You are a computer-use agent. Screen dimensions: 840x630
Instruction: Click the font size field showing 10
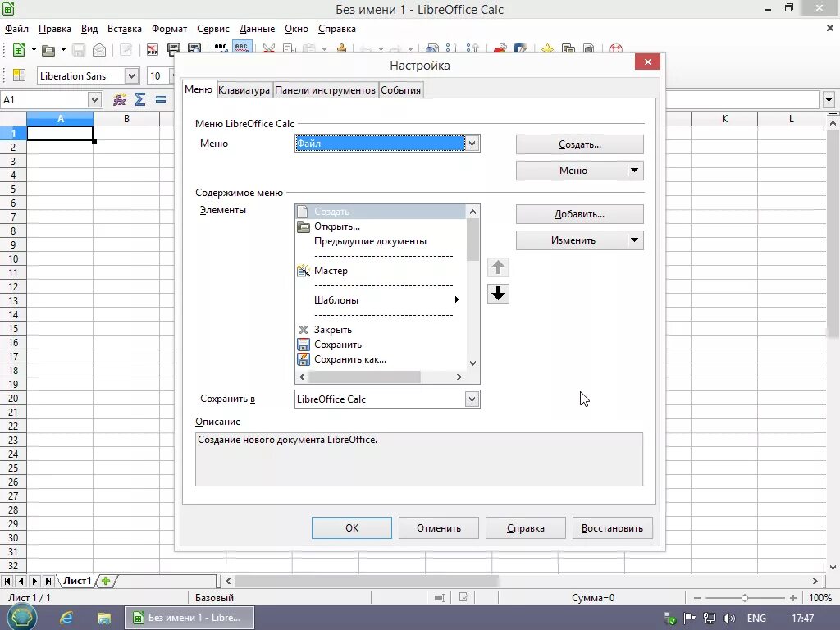(157, 76)
